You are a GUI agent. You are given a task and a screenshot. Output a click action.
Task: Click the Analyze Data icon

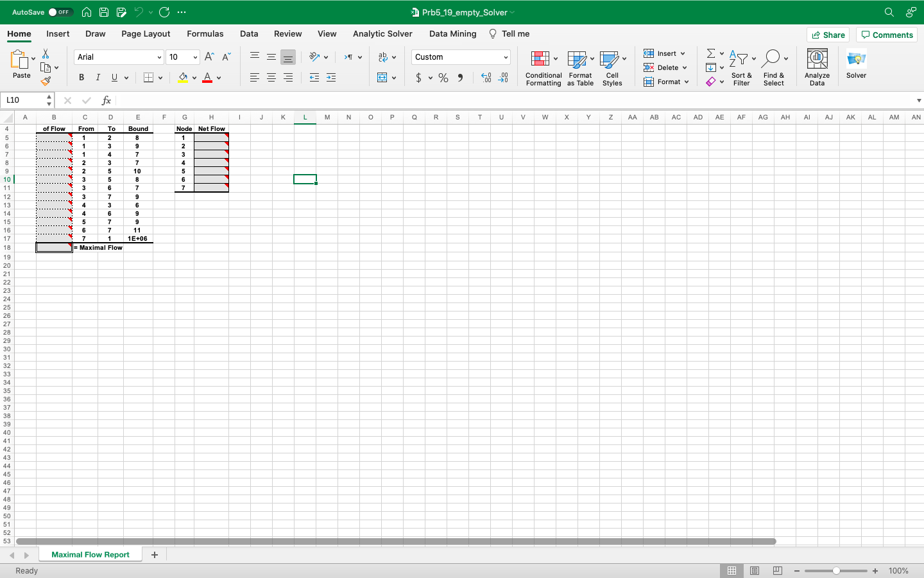pyautogui.click(x=817, y=59)
